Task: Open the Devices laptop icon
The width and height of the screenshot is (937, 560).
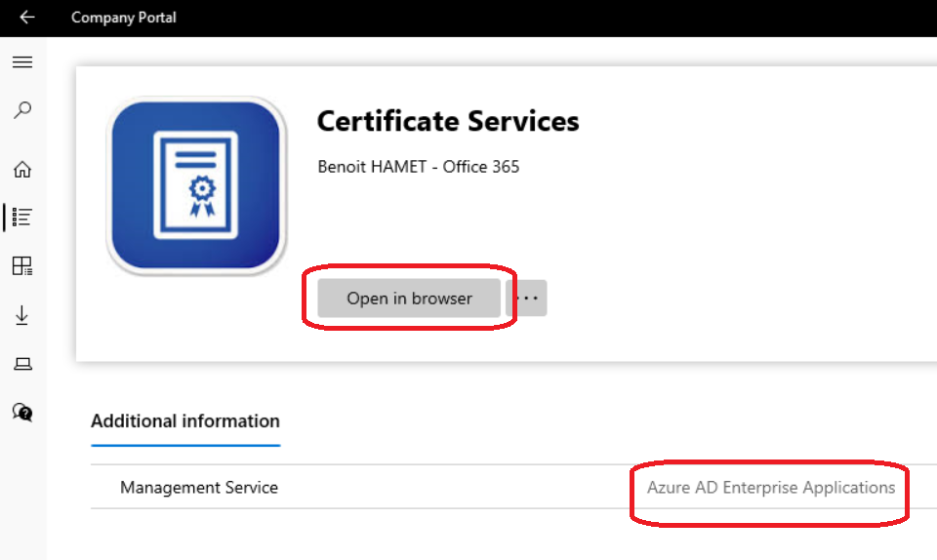Action: [x=22, y=364]
